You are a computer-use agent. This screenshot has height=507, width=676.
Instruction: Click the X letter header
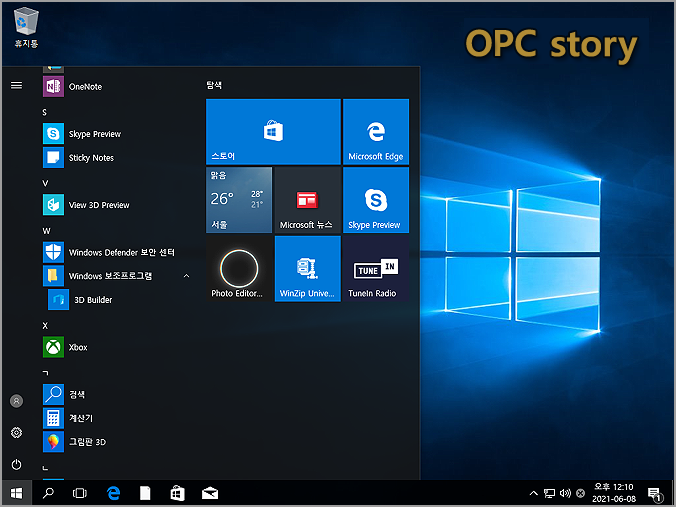pos(45,326)
